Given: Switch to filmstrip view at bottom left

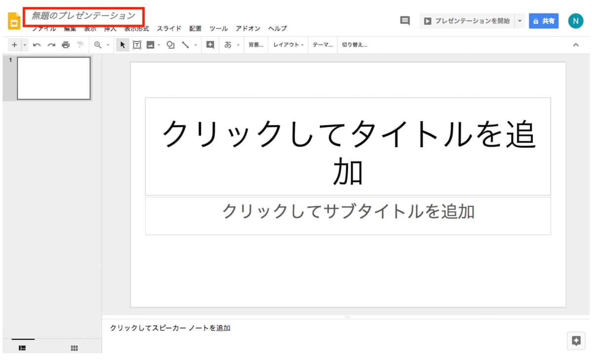Looking at the screenshot, I should (22, 348).
